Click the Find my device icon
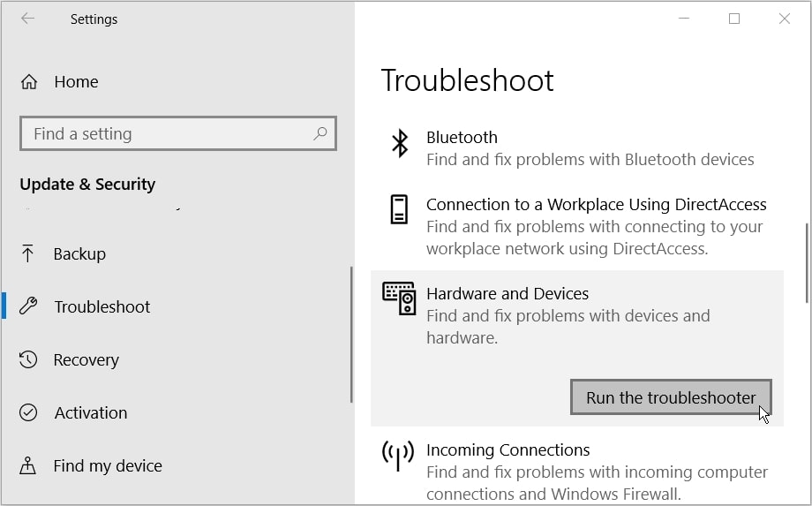 point(27,465)
